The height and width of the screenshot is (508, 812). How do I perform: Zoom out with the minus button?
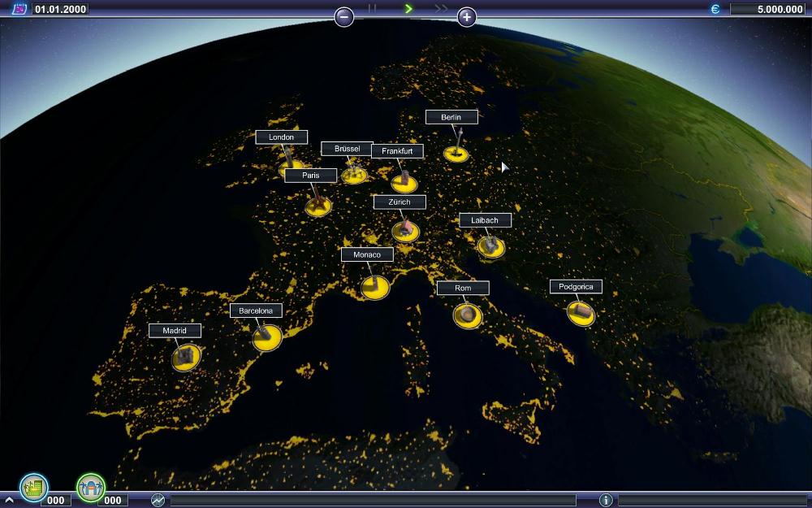[344, 16]
